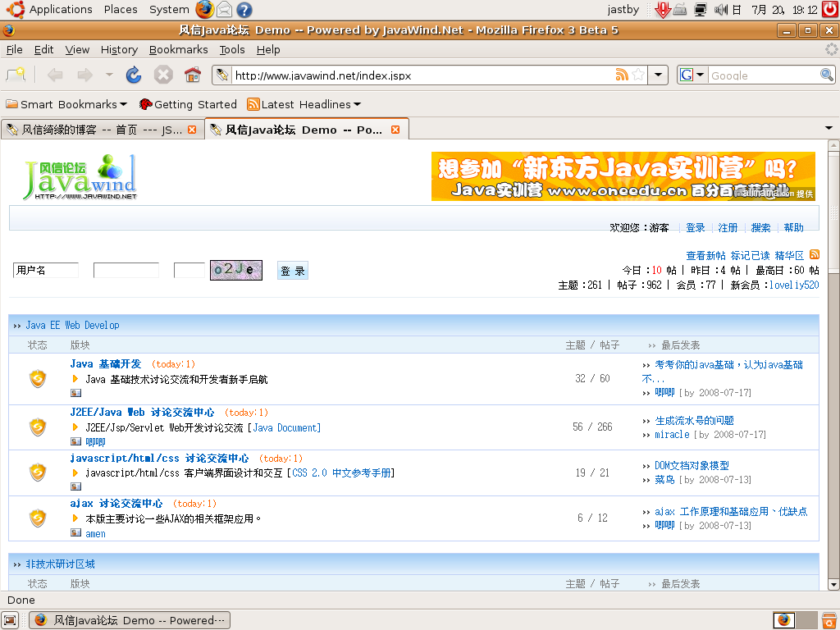Viewport: 840px width, 630px height.
Task: Click orange RSS icon beside 精华区
Action: click(x=815, y=255)
